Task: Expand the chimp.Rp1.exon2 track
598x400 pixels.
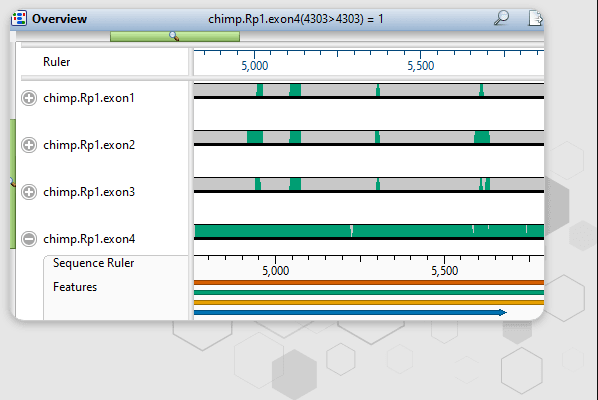Action: 29,145
